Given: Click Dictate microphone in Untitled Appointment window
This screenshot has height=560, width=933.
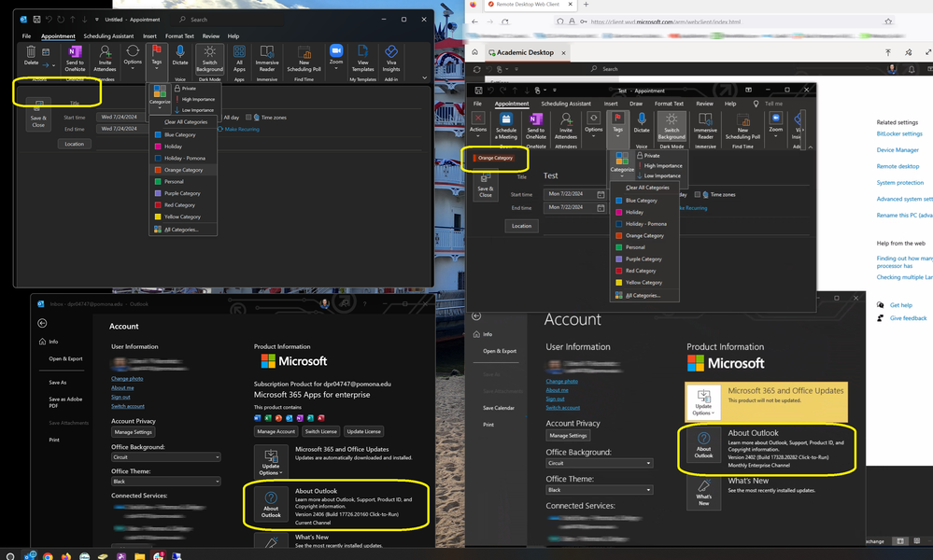Looking at the screenshot, I should (x=179, y=56).
